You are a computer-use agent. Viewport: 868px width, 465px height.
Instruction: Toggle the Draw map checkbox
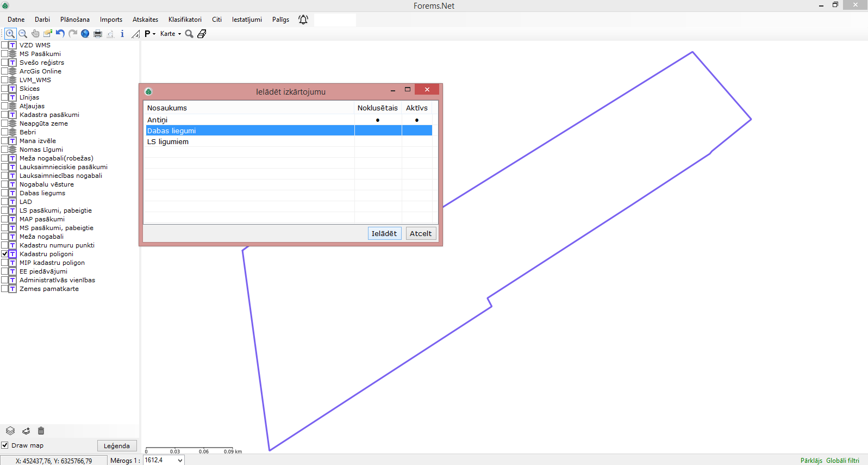5,445
